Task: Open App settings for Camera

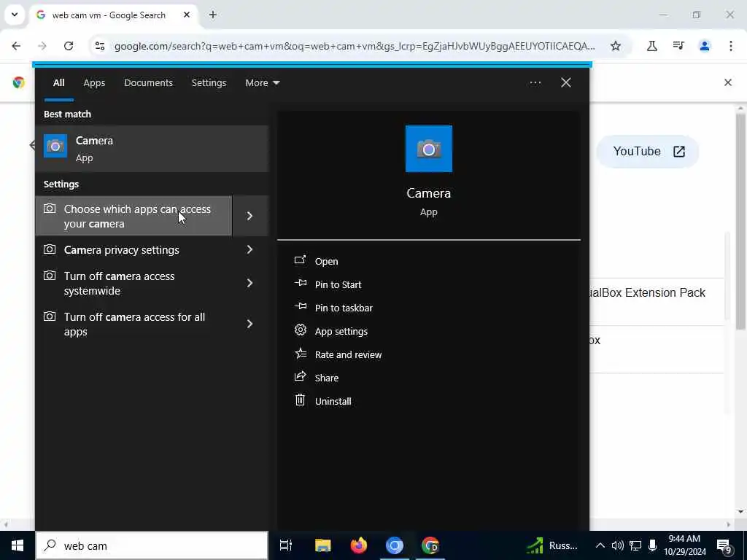Action: pos(341,331)
